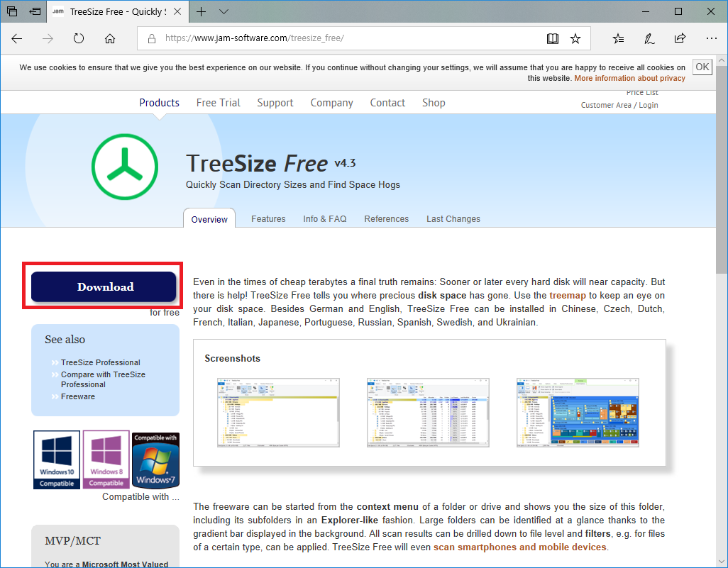Viewport: 728px width, 568px height.
Task: Open TreeSize Professional link
Action: tap(100, 362)
